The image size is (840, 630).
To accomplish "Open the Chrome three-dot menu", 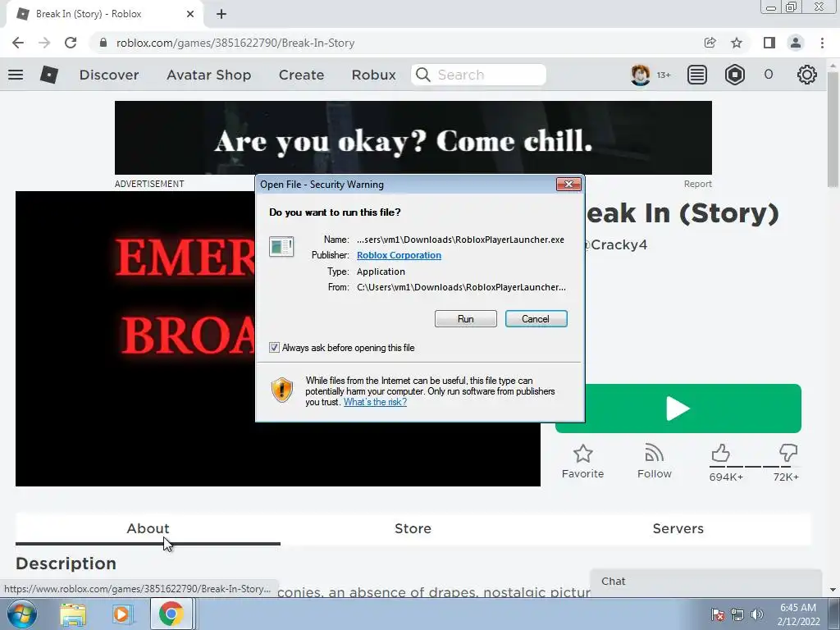I will pyautogui.click(x=822, y=43).
